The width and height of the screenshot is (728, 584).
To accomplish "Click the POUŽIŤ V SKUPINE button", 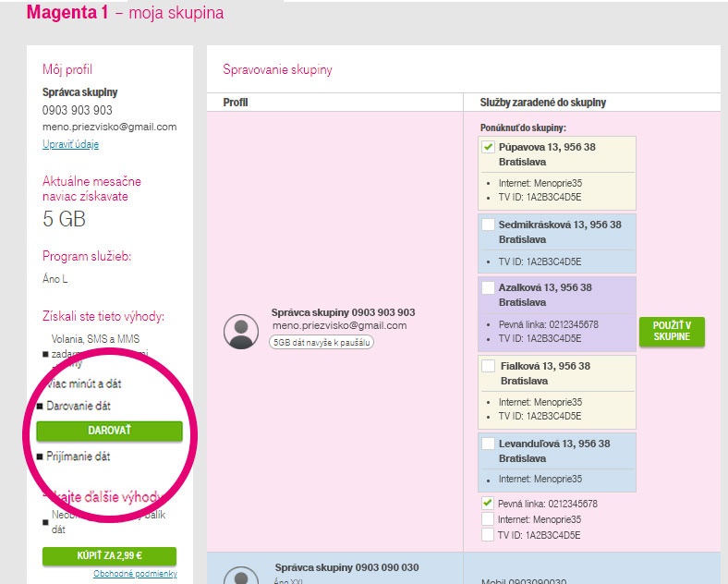I will click(672, 332).
